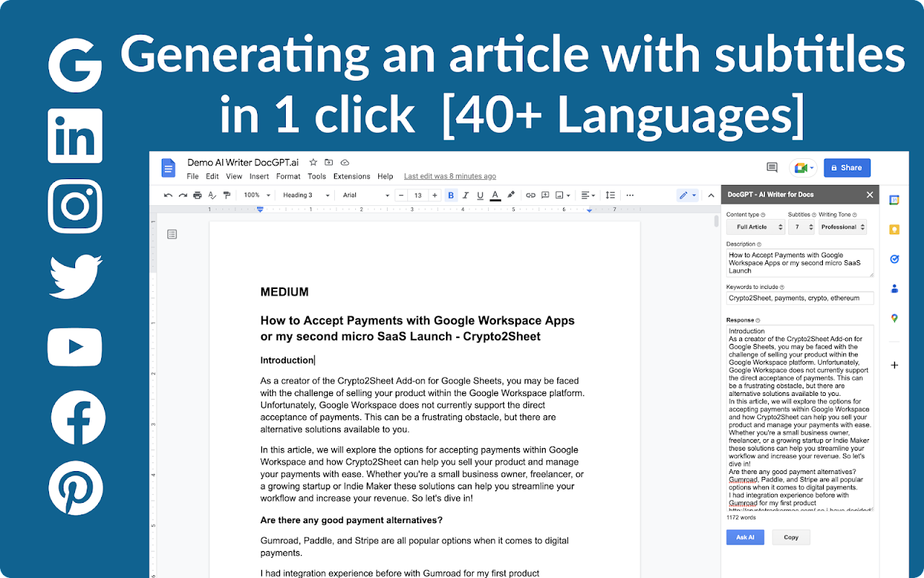Open Contacts in side panel
Viewport: 924px width, 578px height.
coord(894,288)
